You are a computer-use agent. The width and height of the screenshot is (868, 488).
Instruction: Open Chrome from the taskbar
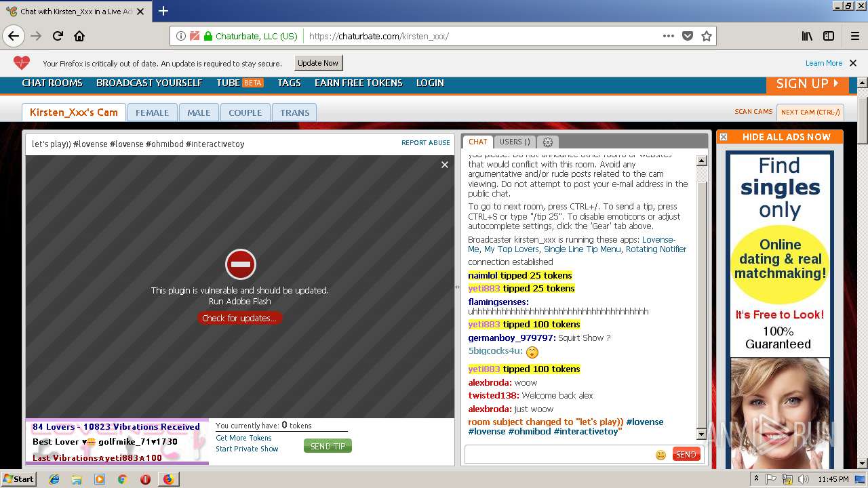coord(122,479)
